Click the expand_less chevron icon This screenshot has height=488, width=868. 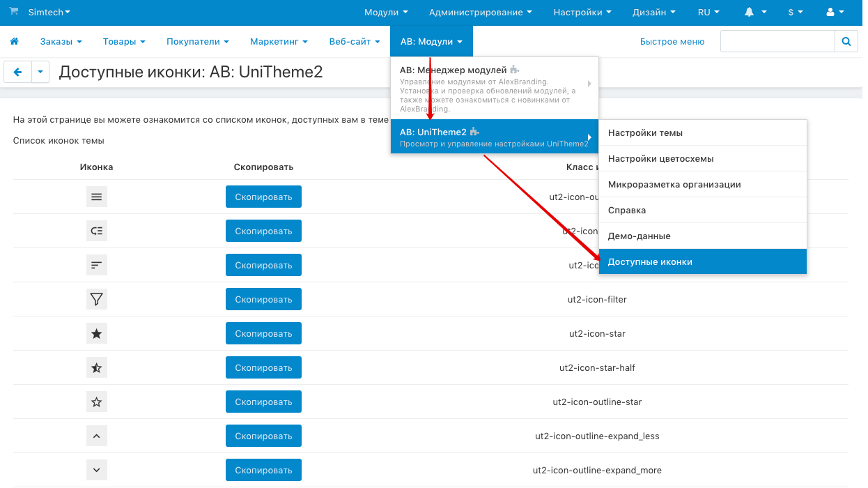click(x=97, y=436)
